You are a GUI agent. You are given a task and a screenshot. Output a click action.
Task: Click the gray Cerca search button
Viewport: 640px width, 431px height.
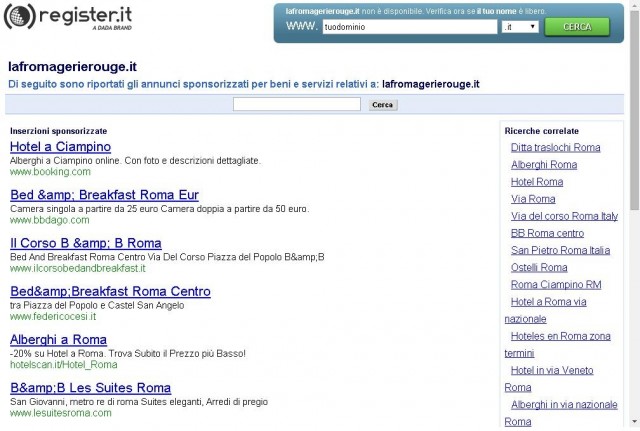pos(382,105)
